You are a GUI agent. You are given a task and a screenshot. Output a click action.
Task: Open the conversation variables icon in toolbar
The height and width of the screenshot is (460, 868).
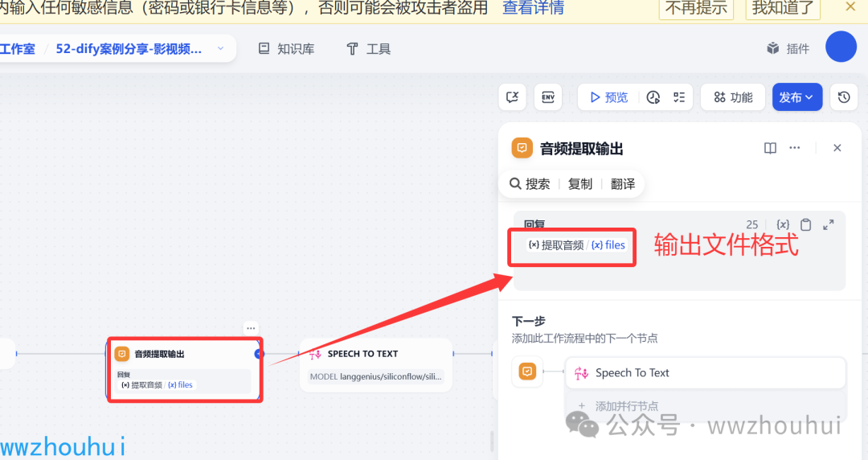click(x=513, y=97)
